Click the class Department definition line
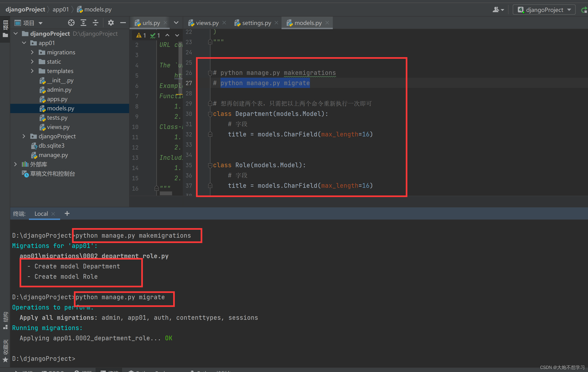588x372 pixels. point(271,114)
